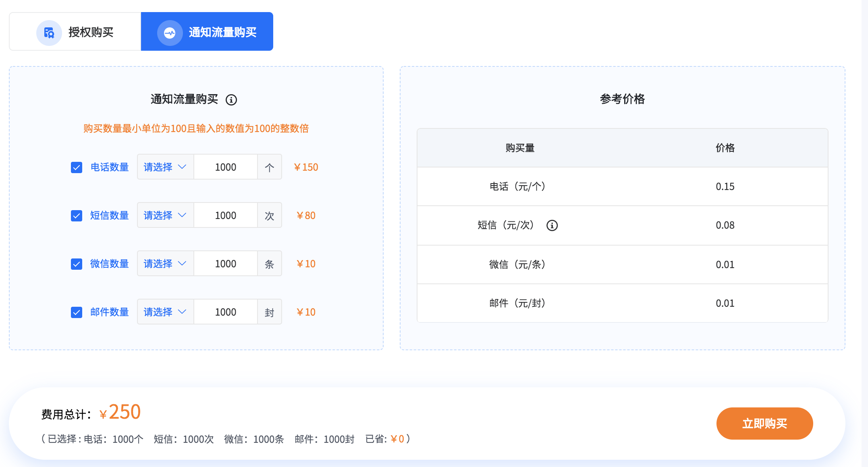Focus the 微信数量 quantity input field

pos(226,264)
